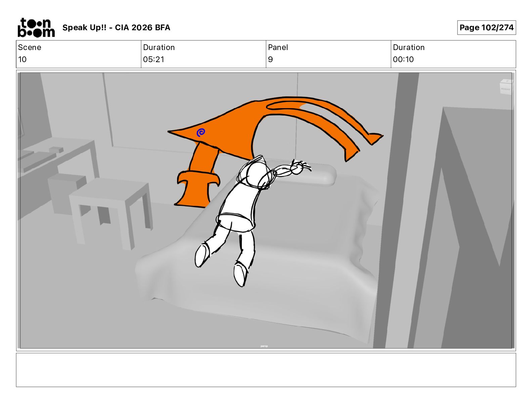This screenshot has height=411, width=532.
Task: Click panel number '9'
Action: [270, 59]
